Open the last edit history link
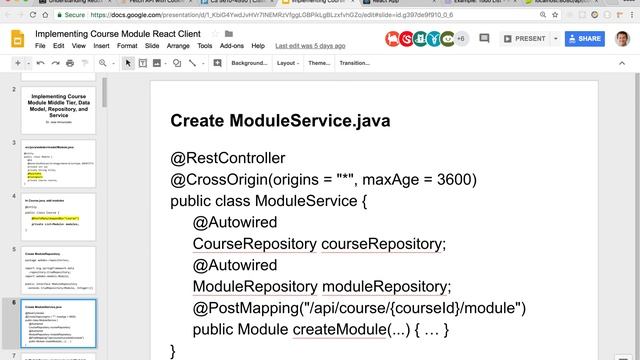The image size is (640, 360). [310, 46]
